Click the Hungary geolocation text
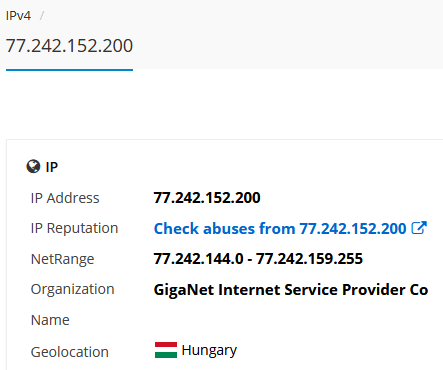This screenshot has width=443, height=370. coord(209,351)
